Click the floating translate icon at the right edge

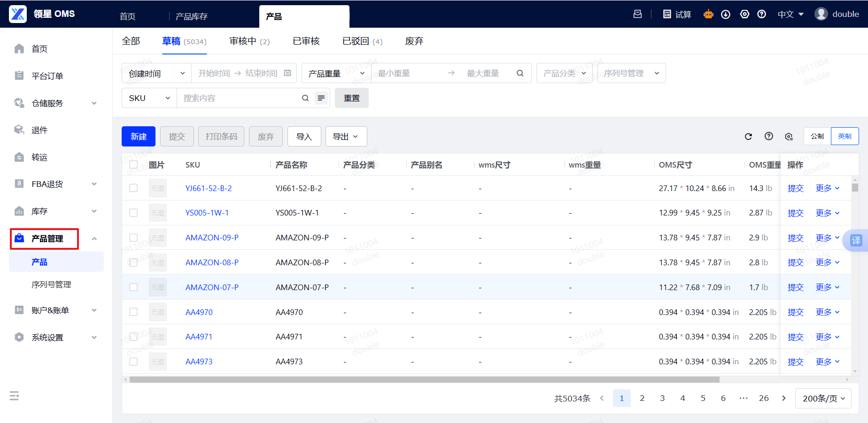856,240
